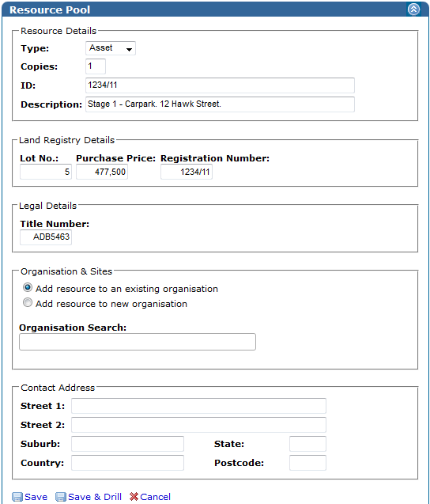
Task: Select Add resource to new organisation
Action: point(28,302)
